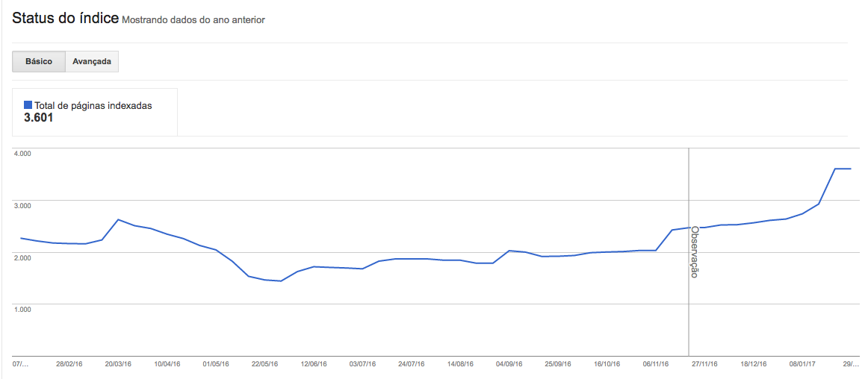Click the 3.601 indexed pages value
The width and height of the screenshot is (868, 379).
pos(39,118)
